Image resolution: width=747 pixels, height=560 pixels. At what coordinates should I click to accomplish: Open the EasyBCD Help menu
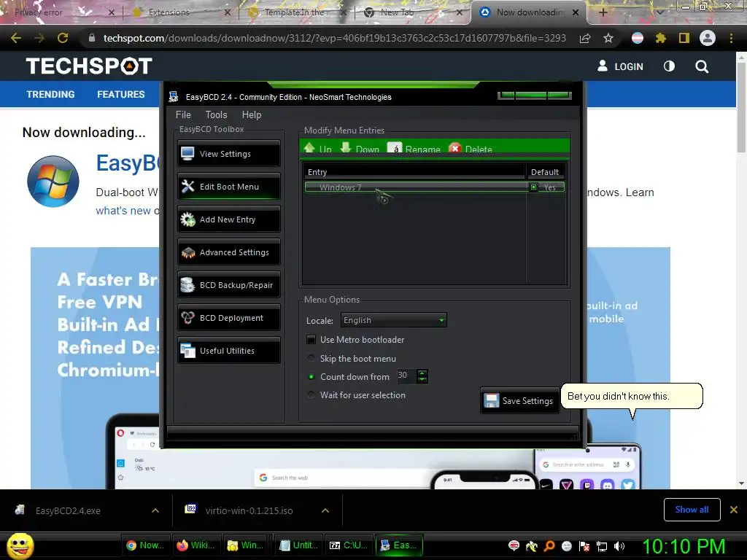(x=252, y=114)
